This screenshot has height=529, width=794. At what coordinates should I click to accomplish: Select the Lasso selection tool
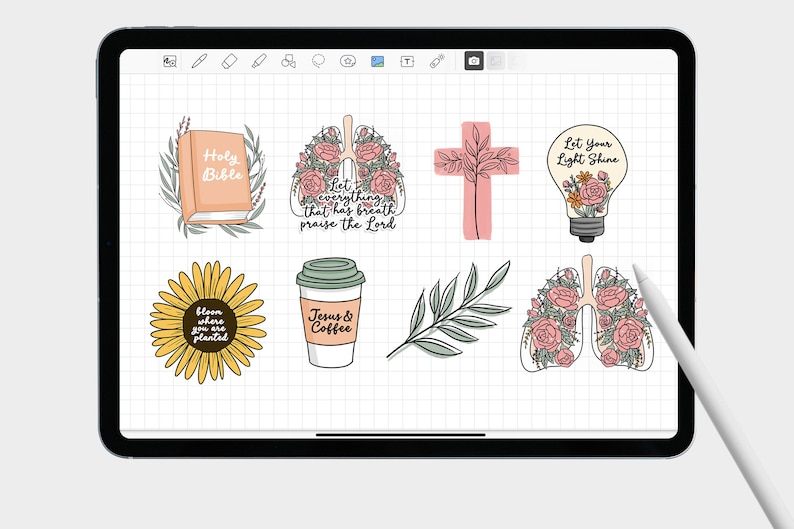(x=319, y=61)
